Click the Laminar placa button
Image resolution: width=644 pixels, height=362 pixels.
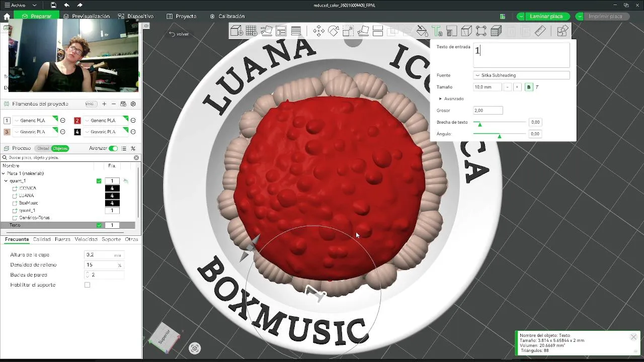tap(546, 17)
